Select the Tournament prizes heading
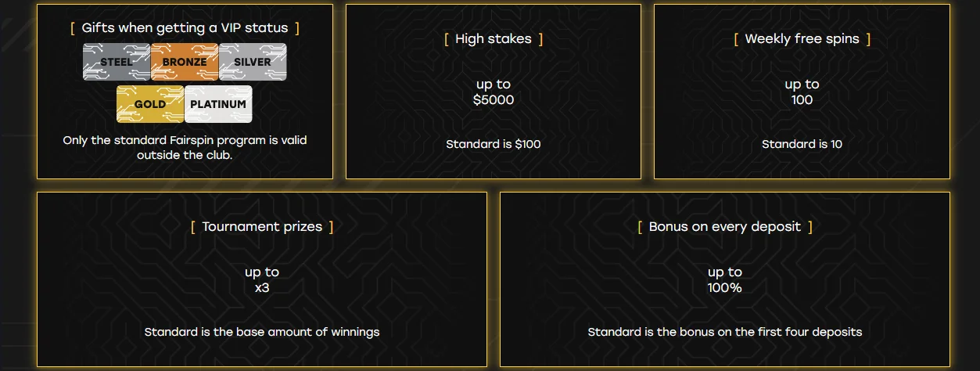Image resolution: width=980 pixels, height=371 pixels. [x=262, y=227]
